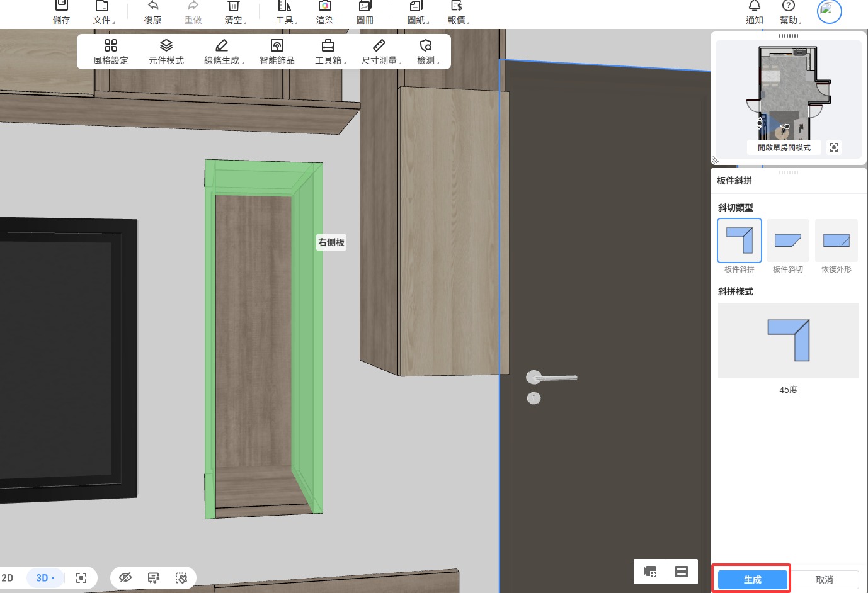Click the 生成 generate button
The width and height of the screenshot is (868, 593).
752,580
